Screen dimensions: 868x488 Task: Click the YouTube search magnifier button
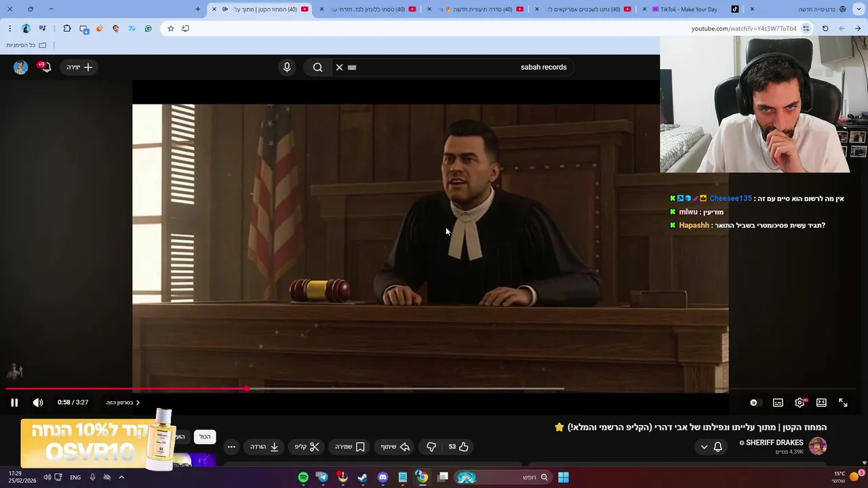tap(317, 67)
